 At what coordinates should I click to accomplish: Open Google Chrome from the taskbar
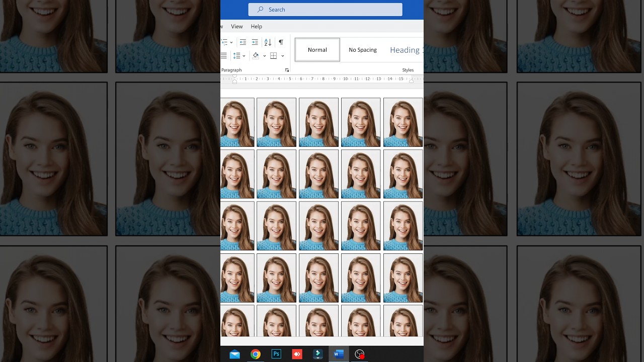256,354
